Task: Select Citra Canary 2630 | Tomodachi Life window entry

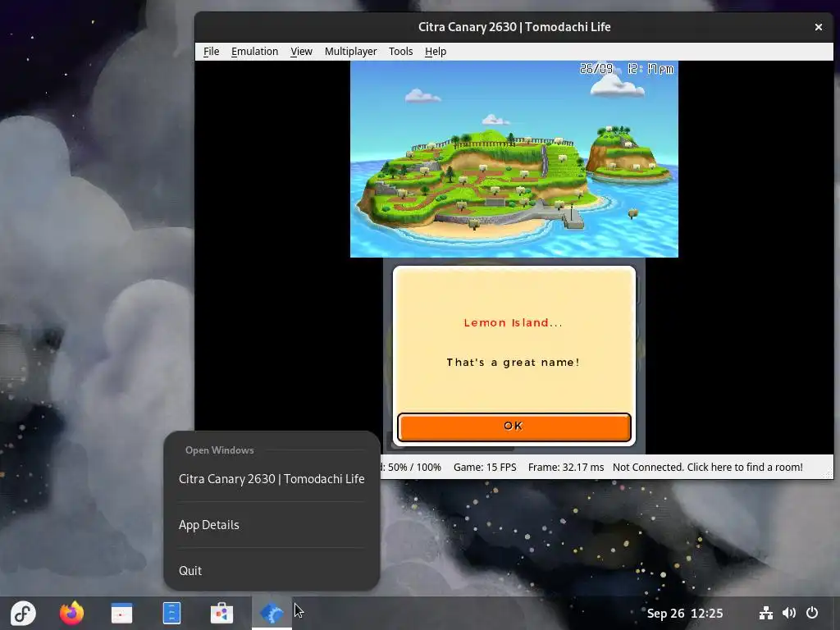Action: [272, 479]
